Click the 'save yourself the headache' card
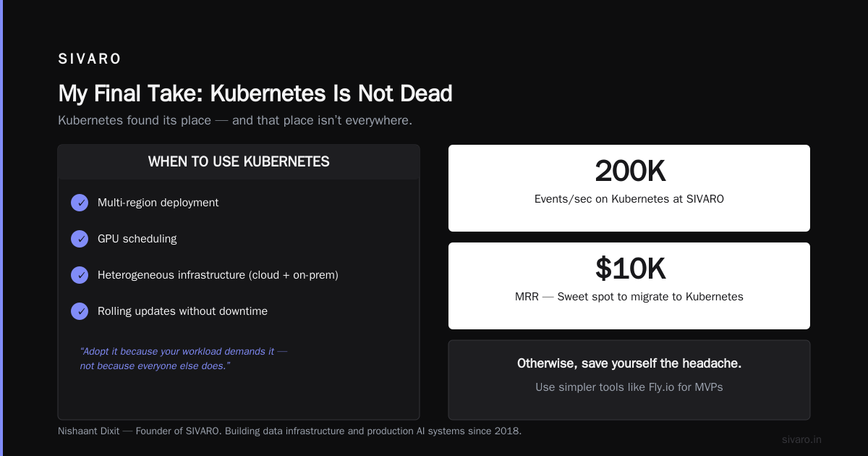 [x=629, y=380]
